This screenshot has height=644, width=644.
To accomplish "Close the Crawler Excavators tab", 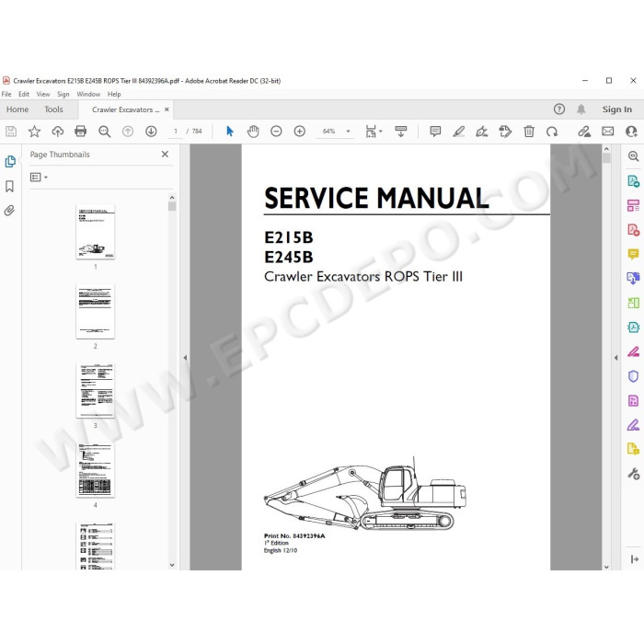I will click(167, 109).
